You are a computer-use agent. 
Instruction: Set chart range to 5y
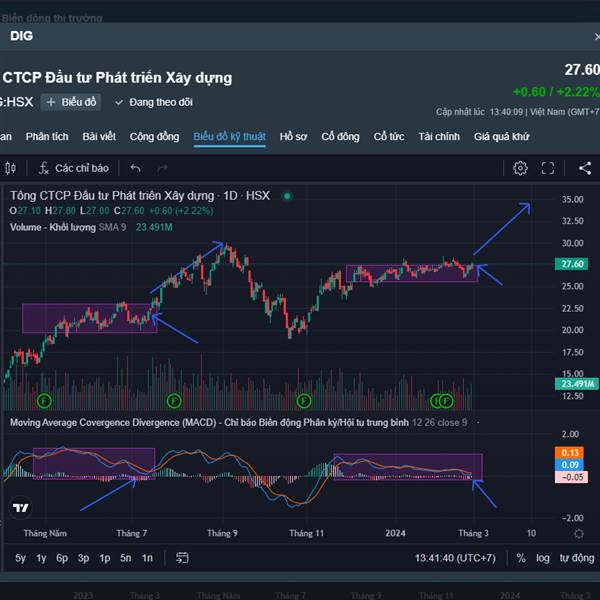pyautogui.click(x=21, y=558)
